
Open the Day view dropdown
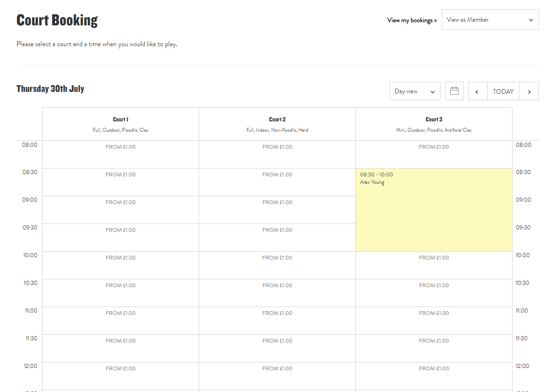(x=415, y=91)
